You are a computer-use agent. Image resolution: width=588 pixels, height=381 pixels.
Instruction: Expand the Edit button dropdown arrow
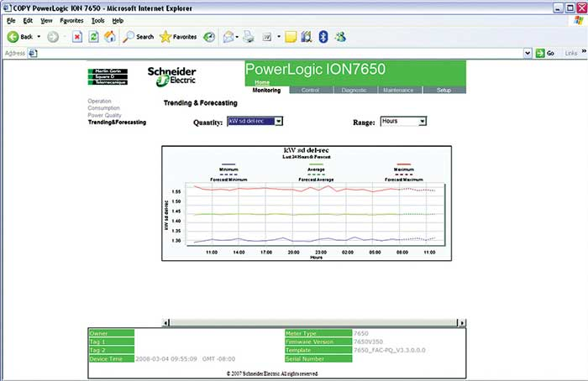[279, 37]
